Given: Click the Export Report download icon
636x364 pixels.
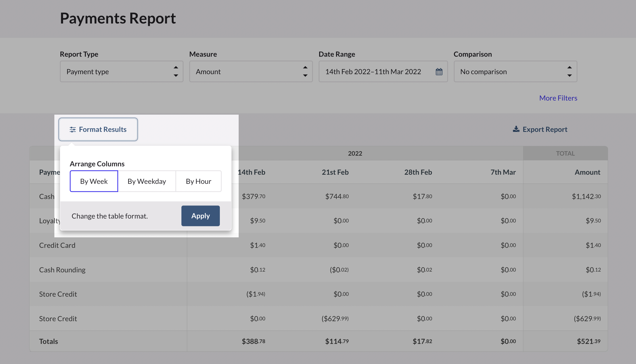Looking at the screenshot, I should pos(516,129).
